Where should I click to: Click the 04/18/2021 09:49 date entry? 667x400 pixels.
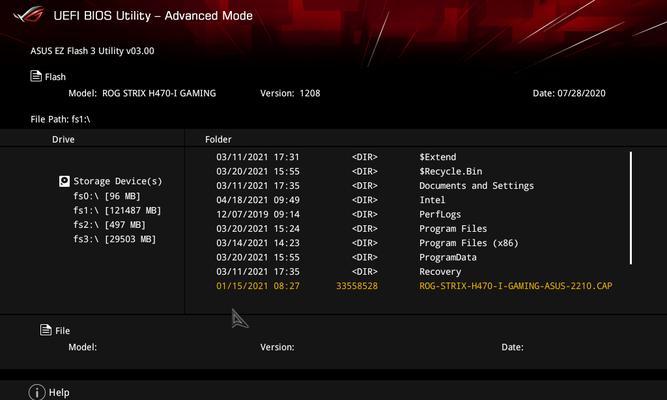pos(258,200)
